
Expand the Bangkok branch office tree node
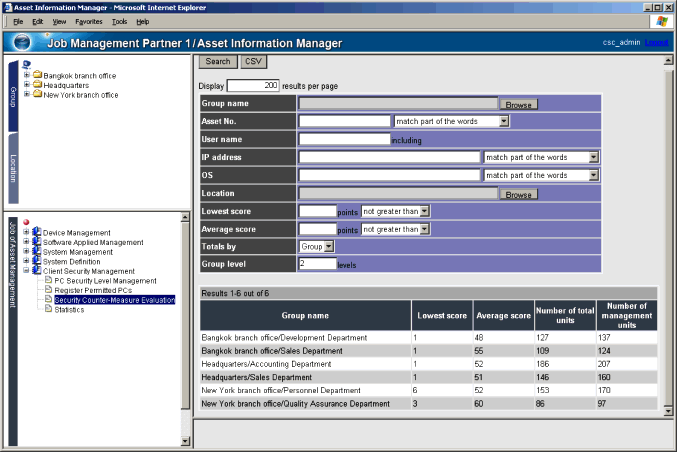pos(26,75)
